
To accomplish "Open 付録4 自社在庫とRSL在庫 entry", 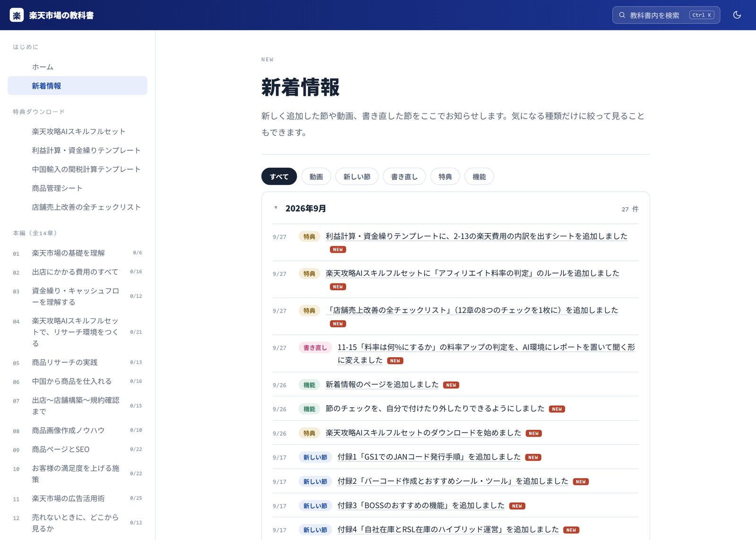I will click(x=448, y=530).
